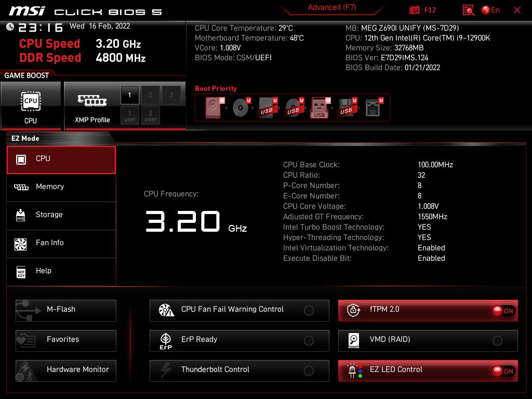Click the system time 23:16
The height and width of the screenshot is (399, 532).
coord(41,28)
